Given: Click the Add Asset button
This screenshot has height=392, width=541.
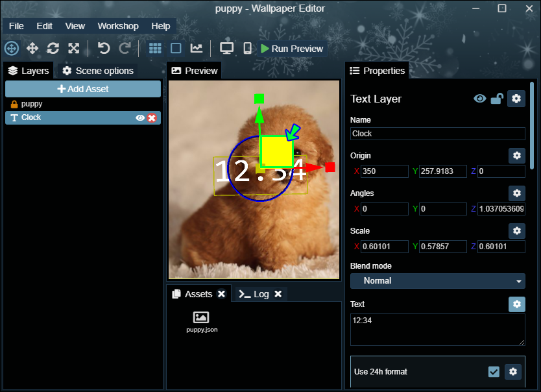Looking at the screenshot, I should 83,89.
